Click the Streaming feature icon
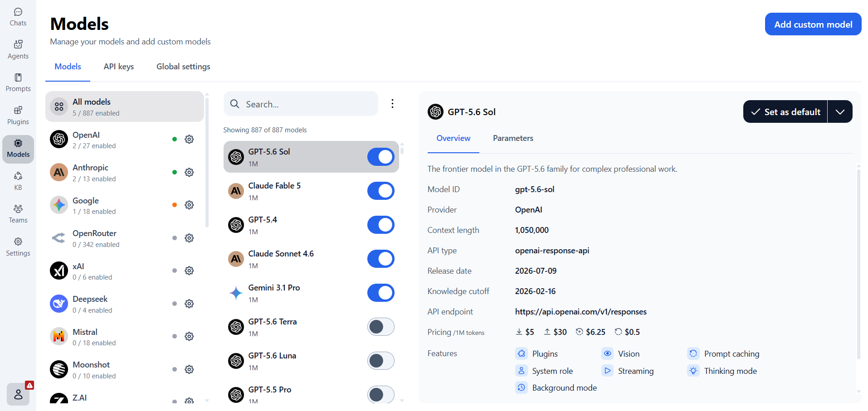 coord(608,371)
